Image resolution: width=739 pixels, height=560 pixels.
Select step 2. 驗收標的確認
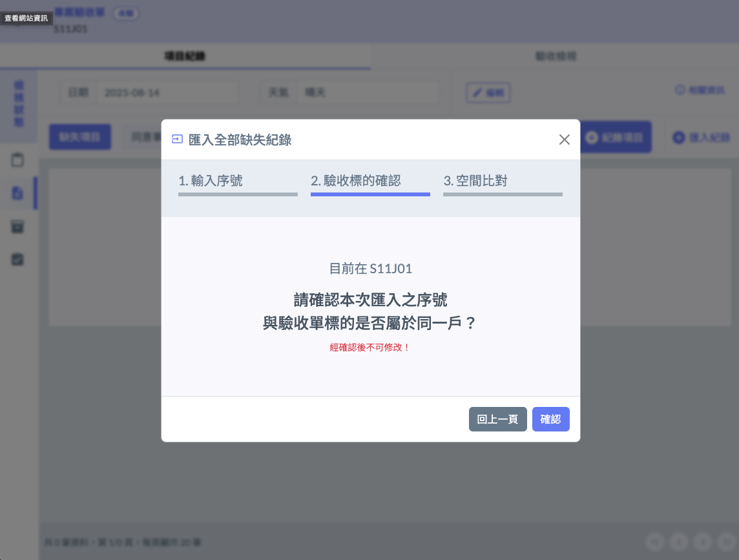tap(370, 181)
